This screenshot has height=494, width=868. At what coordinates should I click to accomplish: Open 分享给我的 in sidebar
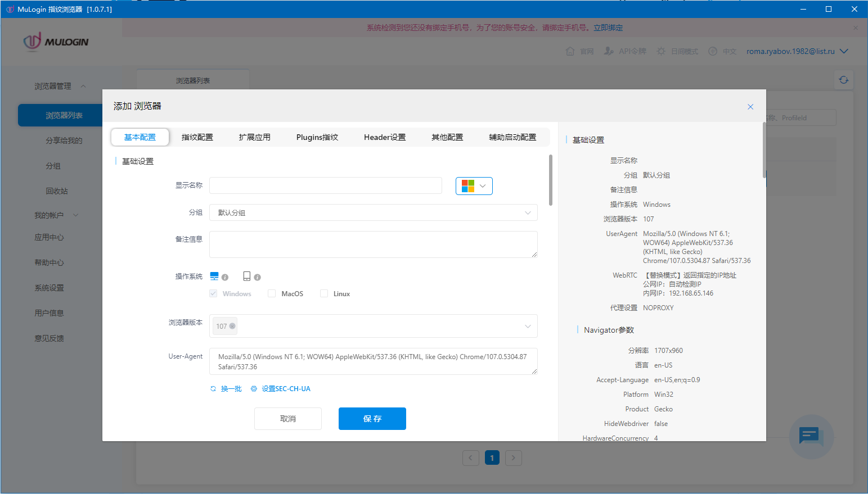pyautogui.click(x=64, y=141)
